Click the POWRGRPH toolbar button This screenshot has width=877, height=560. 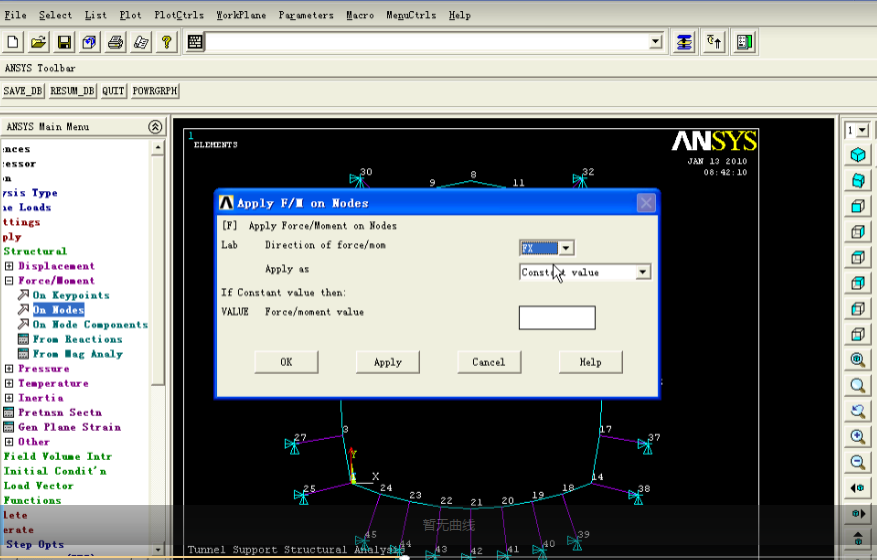pyautogui.click(x=155, y=91)
